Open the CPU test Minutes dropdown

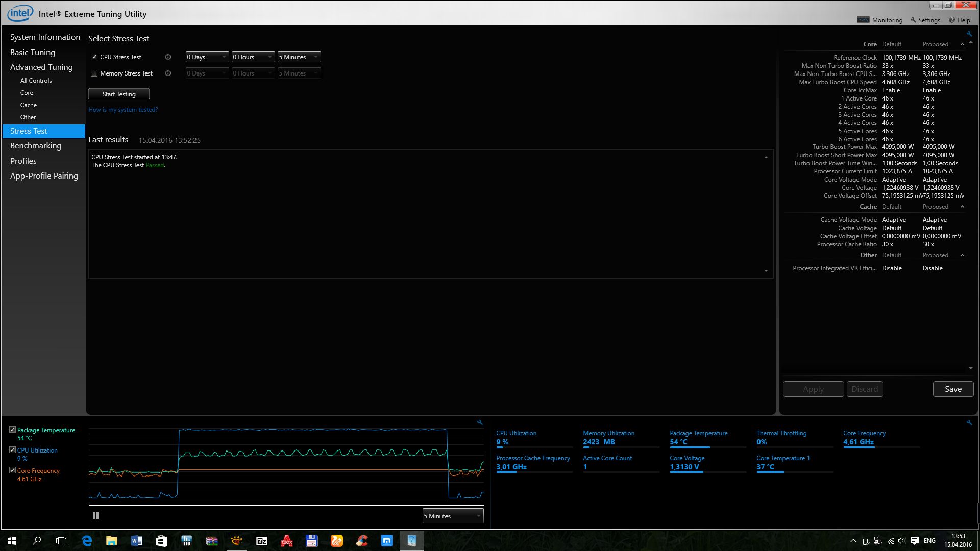click(x=299, y=57)
